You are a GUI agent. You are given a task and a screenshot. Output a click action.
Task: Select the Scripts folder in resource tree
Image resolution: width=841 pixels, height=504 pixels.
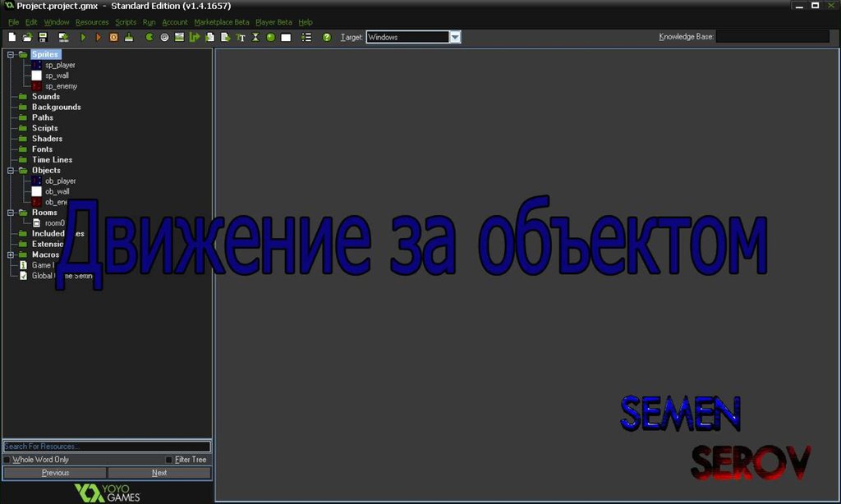(x=44, y=128)
